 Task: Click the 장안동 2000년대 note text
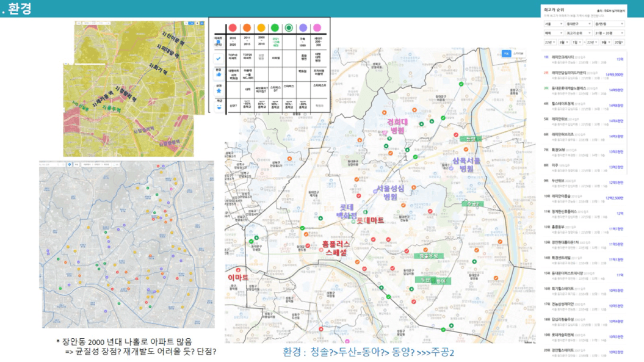124,342
